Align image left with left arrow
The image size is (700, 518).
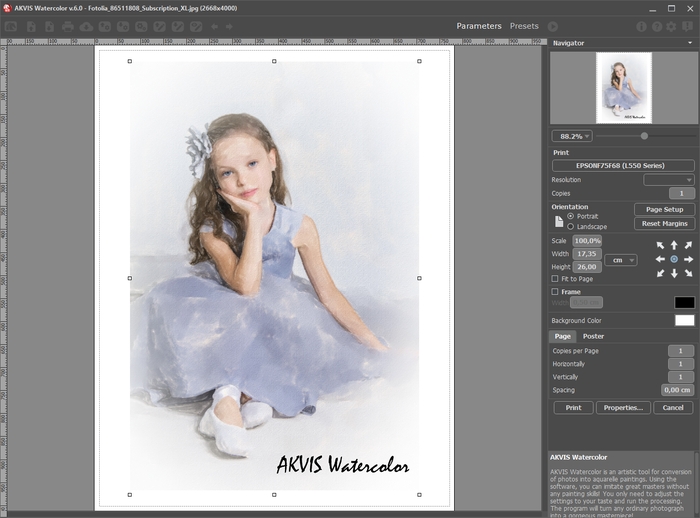coord(660,259)
